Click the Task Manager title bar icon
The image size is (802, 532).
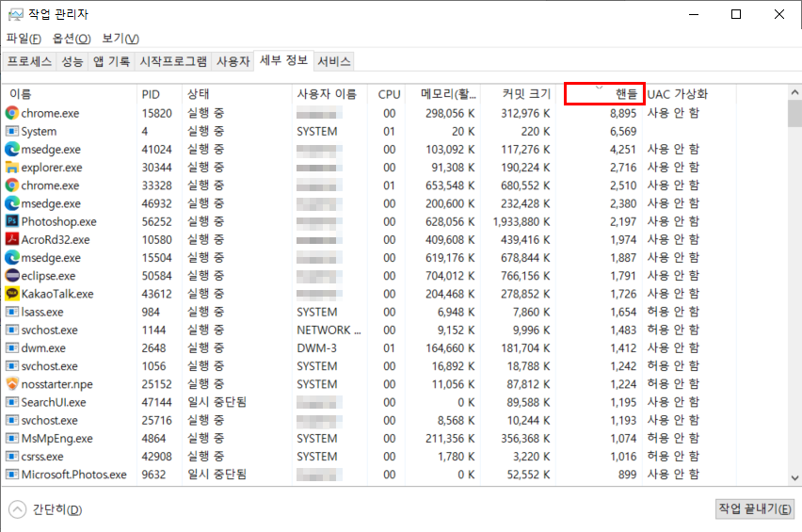pyautogui.click(x=15, y=14)
